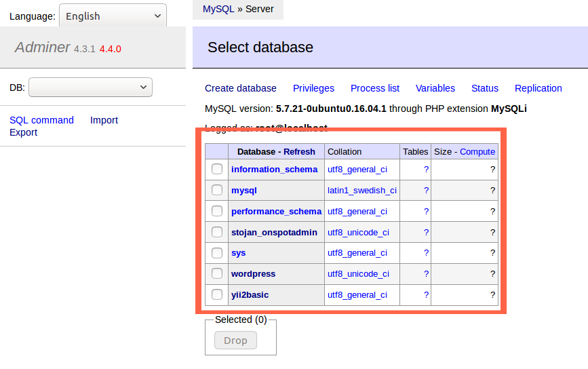Screen dimensions: 588x369
Task: Open the Export link
Action: (x=23, y=132)
